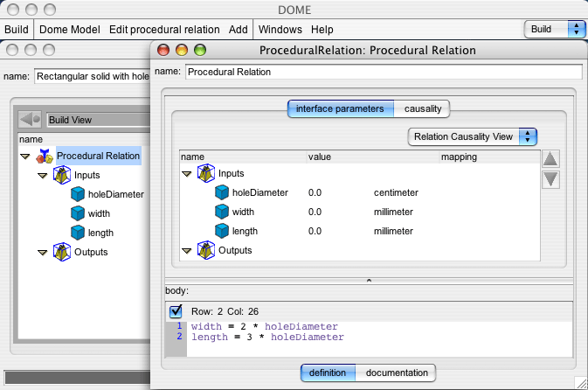Click the Outputs folder icon in the parameters table

click(206, 250)
